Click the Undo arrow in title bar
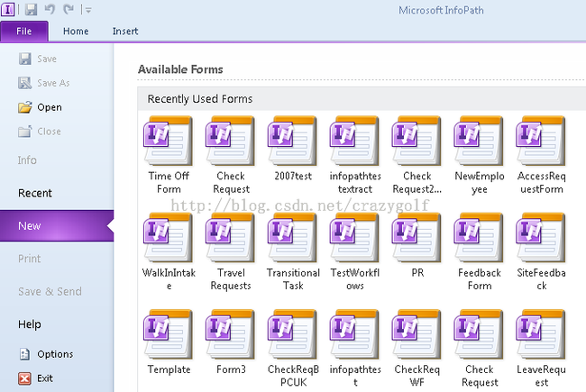 pyautogui.click(x=50, y=9)
